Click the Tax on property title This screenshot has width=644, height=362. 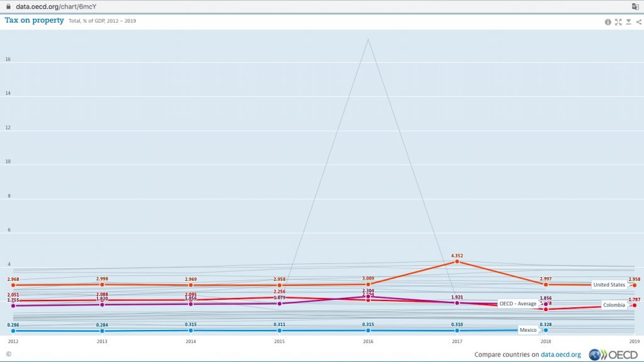[35, 21]
